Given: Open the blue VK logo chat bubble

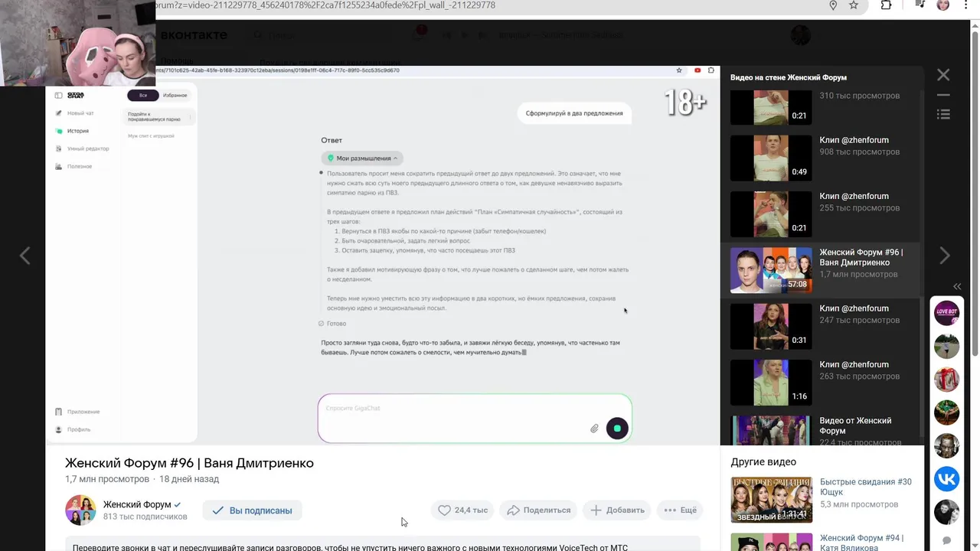Looking at the screenshot, I should [947, 479].
